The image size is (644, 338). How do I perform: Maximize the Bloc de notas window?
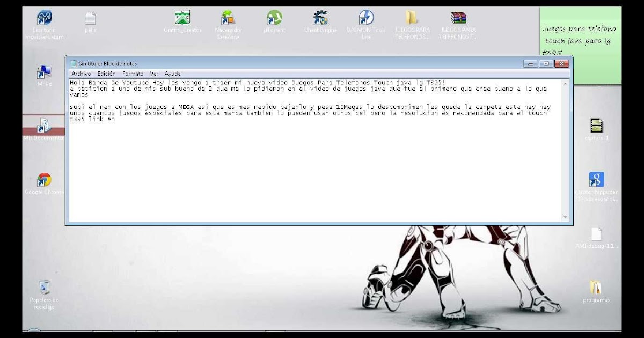click(546, 63)
